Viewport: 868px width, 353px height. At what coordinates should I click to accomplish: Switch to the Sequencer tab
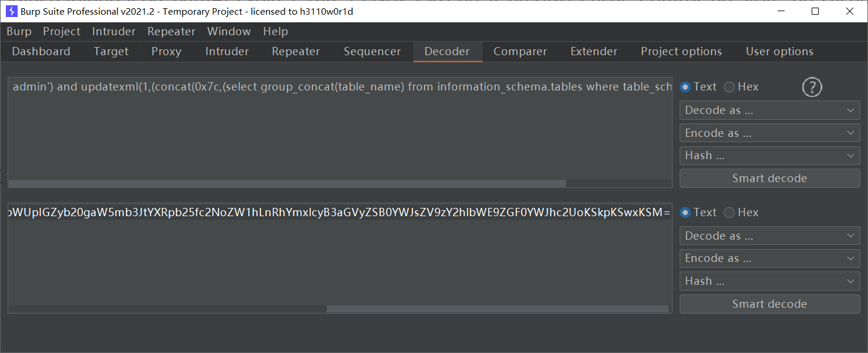point(372,52)
